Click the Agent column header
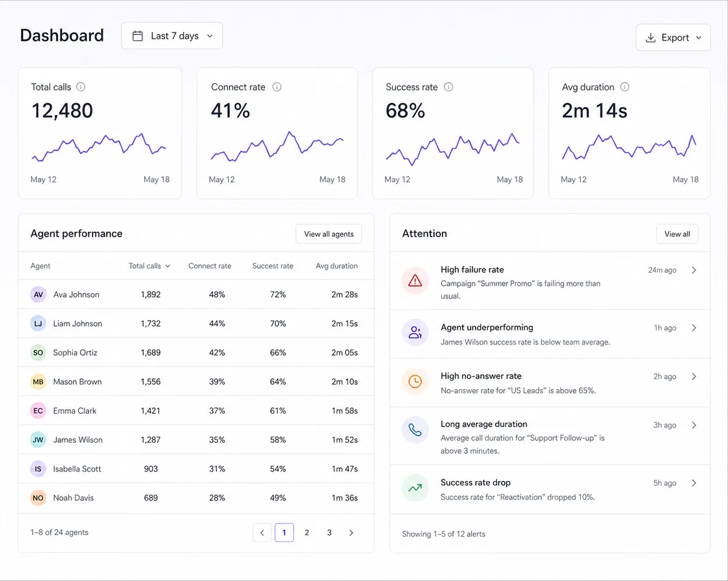The image size is (728, 581). [41, 266]
